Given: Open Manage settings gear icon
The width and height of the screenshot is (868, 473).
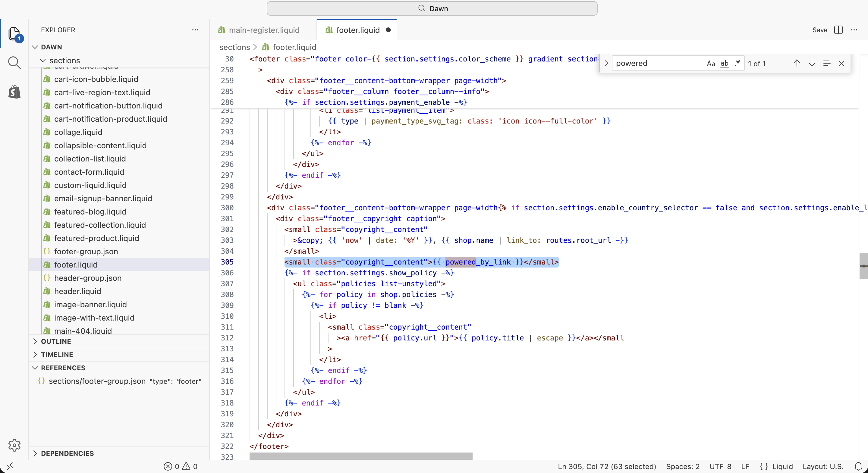Looking at the screenshot, I should [x=14, y=445].
